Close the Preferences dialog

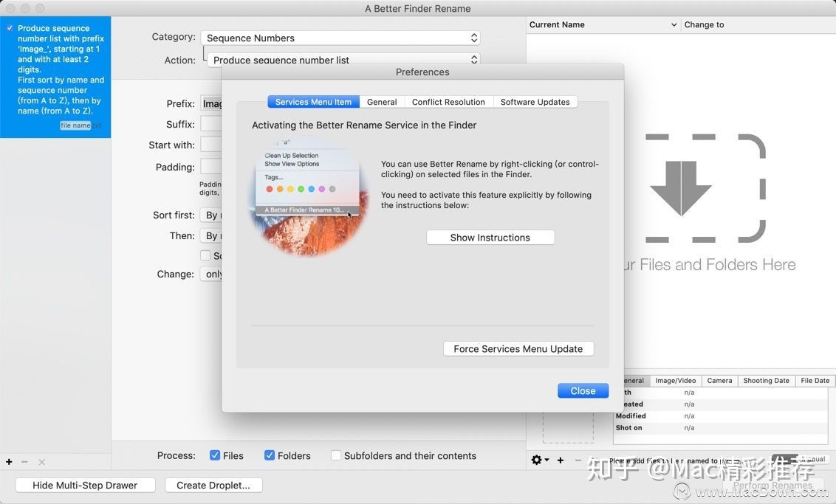[583, 390]
